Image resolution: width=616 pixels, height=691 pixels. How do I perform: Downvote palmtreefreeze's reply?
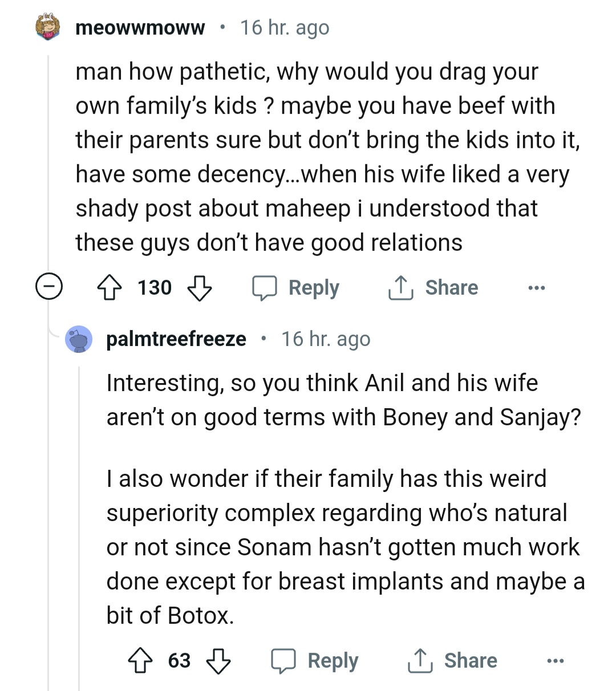click(x=218, y=661)
